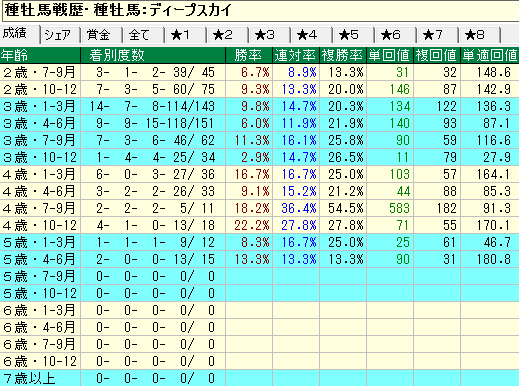Screen dimensions: 519x386
Task: Select the row 3歳・1-3月
Action: [259, 106]
